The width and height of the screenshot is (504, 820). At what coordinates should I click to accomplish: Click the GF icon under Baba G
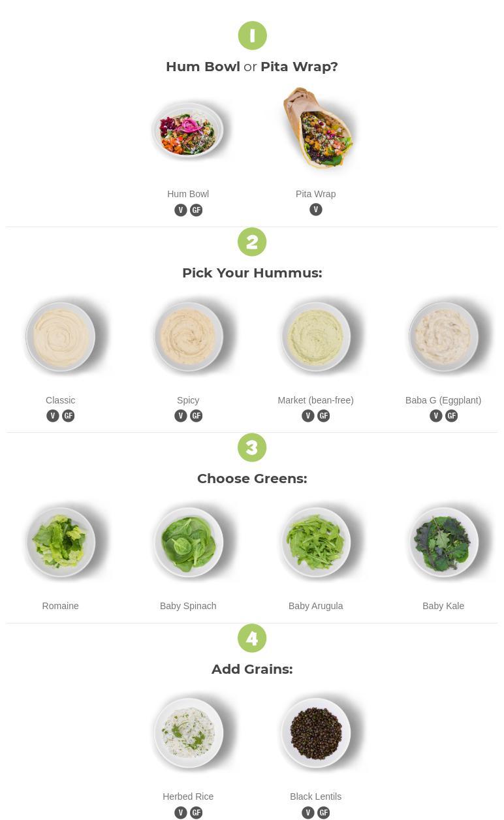451,416
